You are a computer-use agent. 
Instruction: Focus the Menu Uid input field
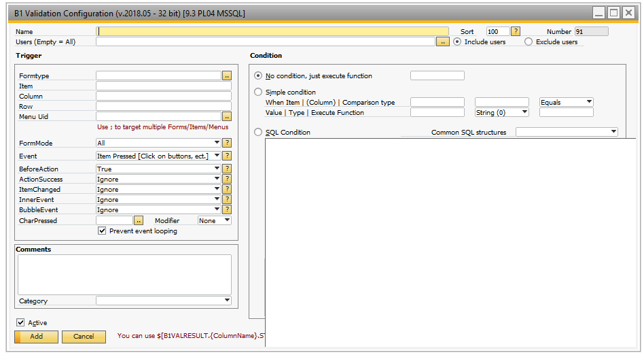point(158,116)
